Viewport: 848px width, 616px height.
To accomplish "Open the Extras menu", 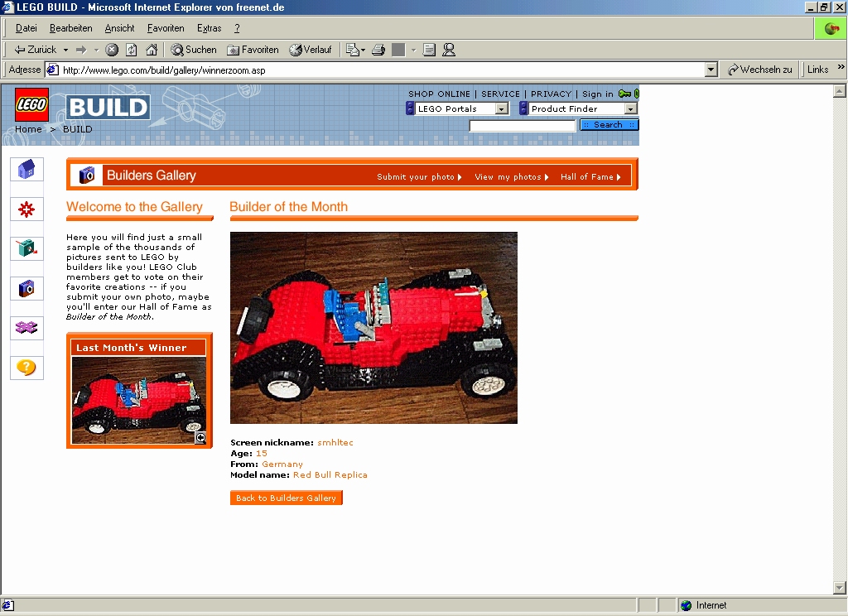I will click(209, 27).
